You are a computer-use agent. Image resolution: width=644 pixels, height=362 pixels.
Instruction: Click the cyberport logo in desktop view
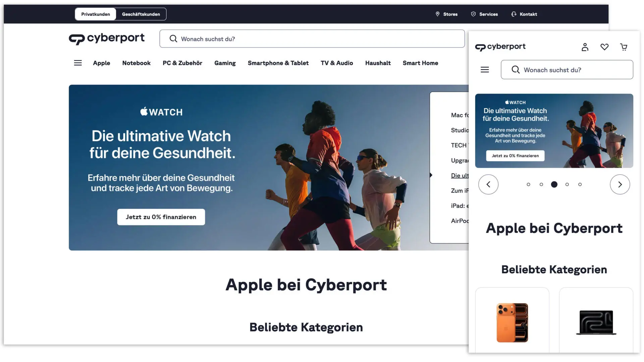(107, 39)
